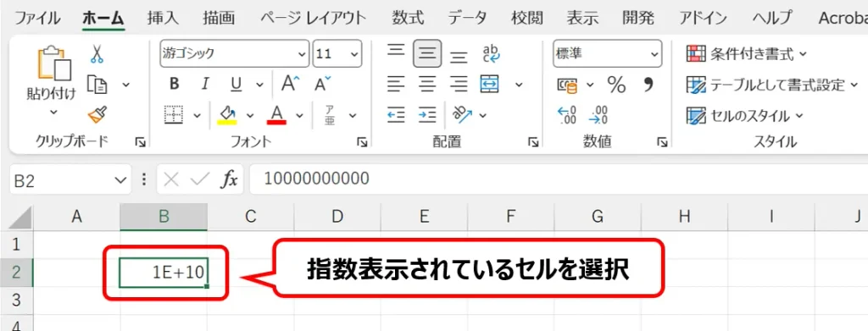Switch to the 描画 tab
This screenshot has width=868, height=331.
(219, 19)
